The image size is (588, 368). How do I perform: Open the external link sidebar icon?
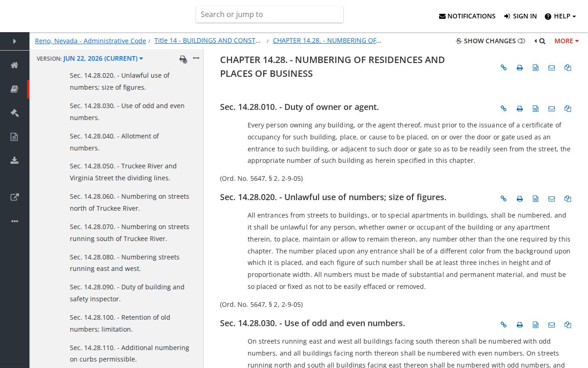click(x=15, y=197)
